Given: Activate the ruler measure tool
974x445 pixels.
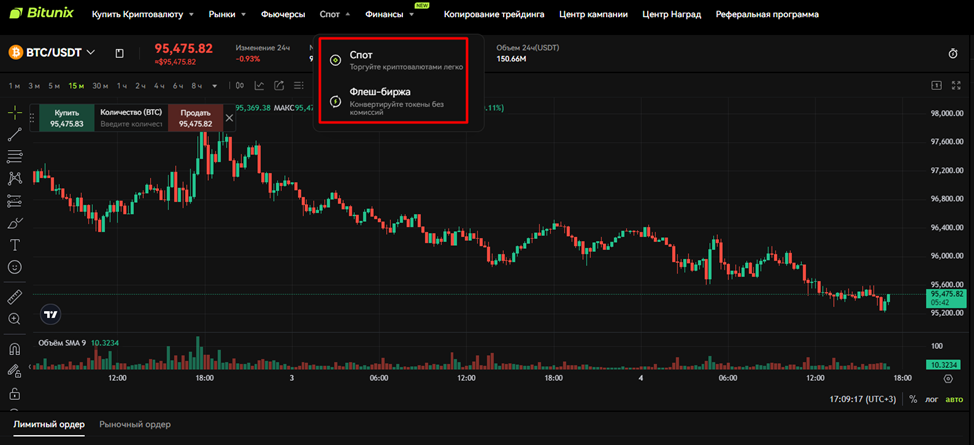Looking at the screenshot, I should [x=15, y=297].
